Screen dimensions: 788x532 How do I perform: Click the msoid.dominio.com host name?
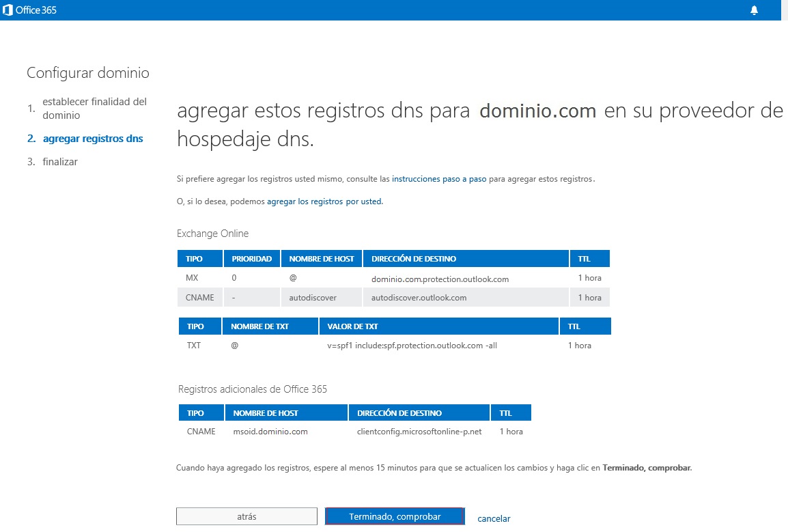coord(270,432)
